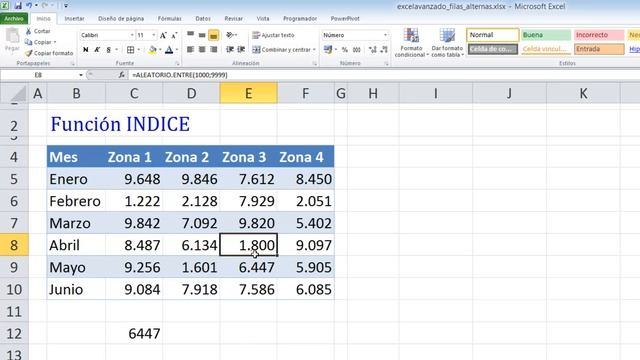
Task: Apply font color A icon
Action: click(x=169, y=50)
